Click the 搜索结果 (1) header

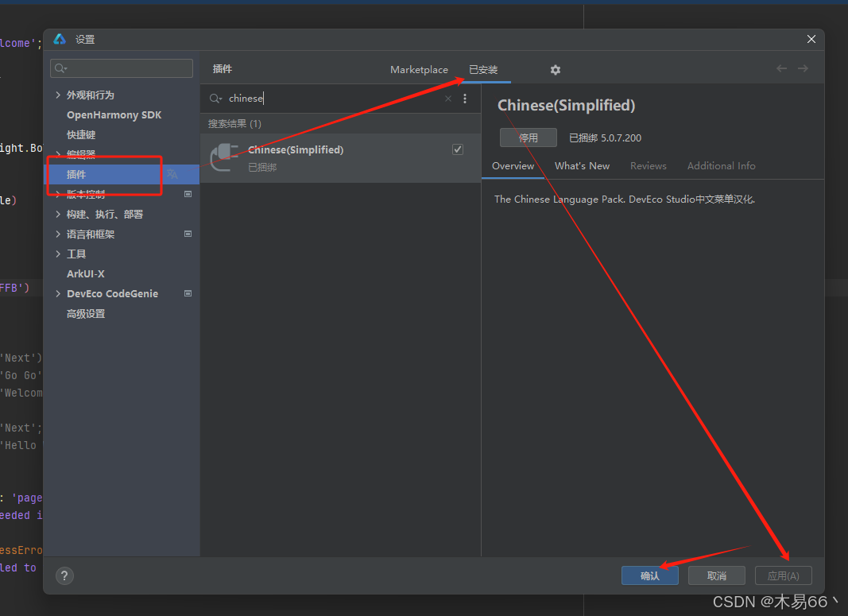(234, 124)
